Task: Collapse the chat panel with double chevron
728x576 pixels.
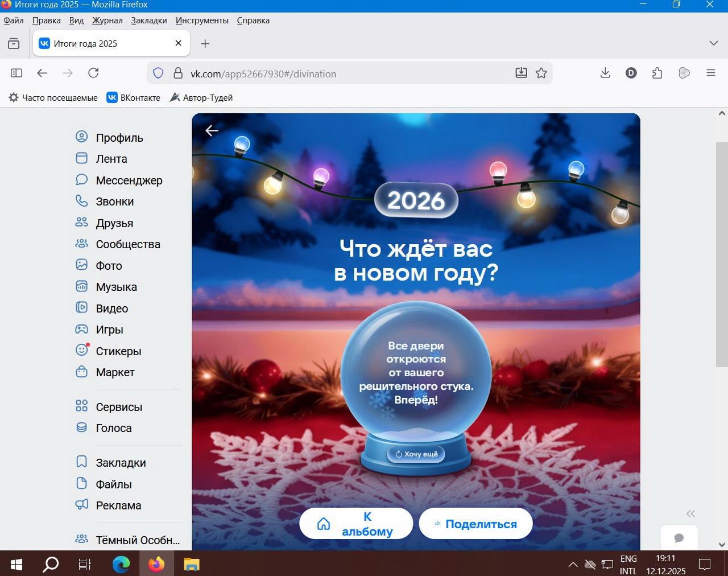Action: coord(690,513)
